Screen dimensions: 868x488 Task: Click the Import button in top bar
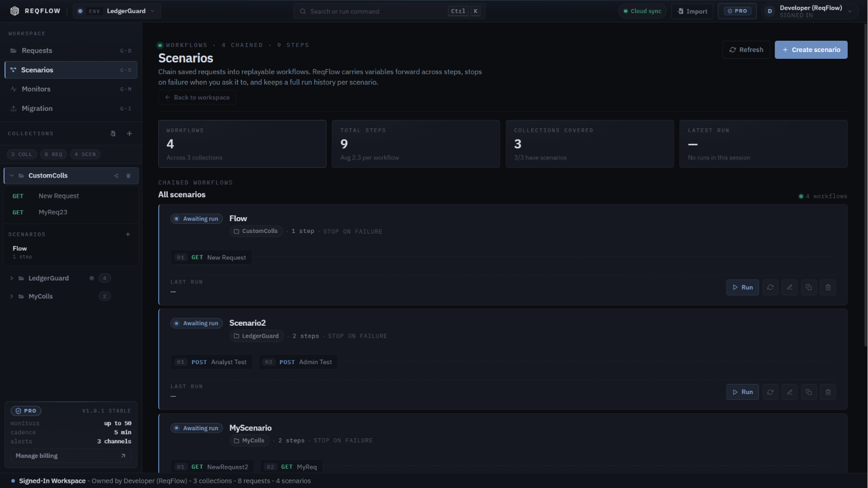[x=692, y=11]
